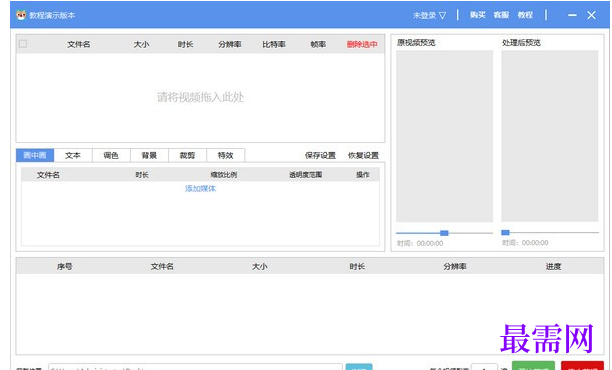The height and width of the screenshot is (370, 612).
Task: Click 保存设置 to save settings
Action: (320, 155)
